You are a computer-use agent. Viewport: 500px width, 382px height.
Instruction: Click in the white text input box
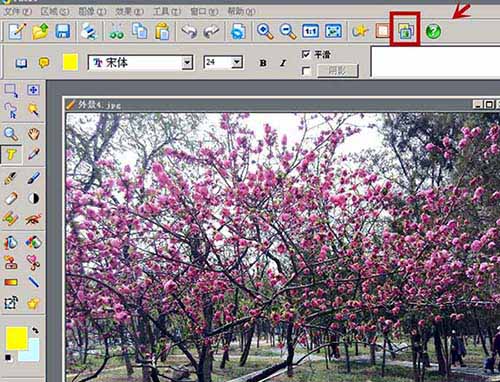[x=435, y=62]
